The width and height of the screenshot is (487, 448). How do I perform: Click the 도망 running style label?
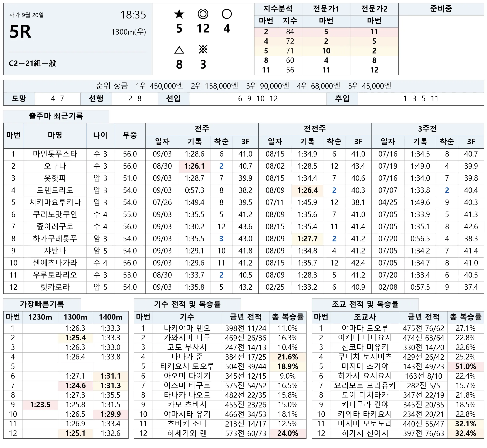[x=19, y=99]
